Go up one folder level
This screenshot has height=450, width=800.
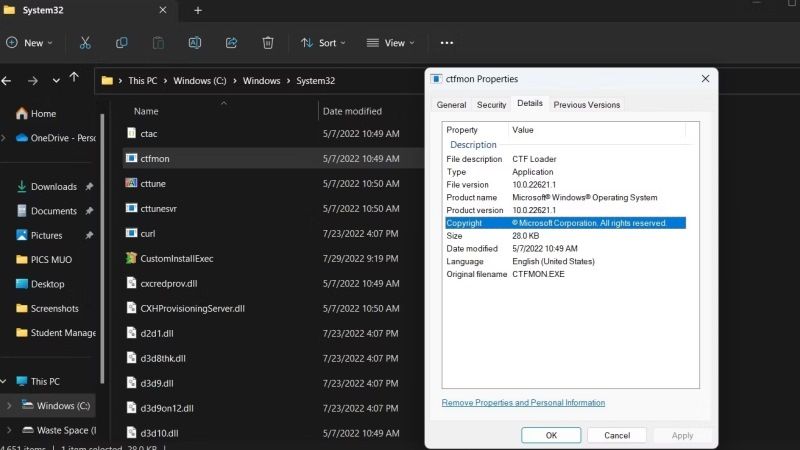click(x=74, y=78)
